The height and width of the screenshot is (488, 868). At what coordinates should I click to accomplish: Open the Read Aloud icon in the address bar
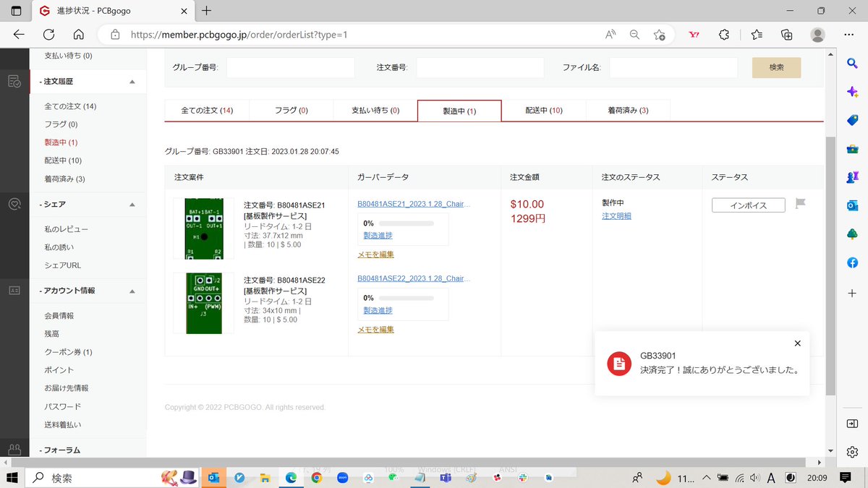[x=610, y=34]
